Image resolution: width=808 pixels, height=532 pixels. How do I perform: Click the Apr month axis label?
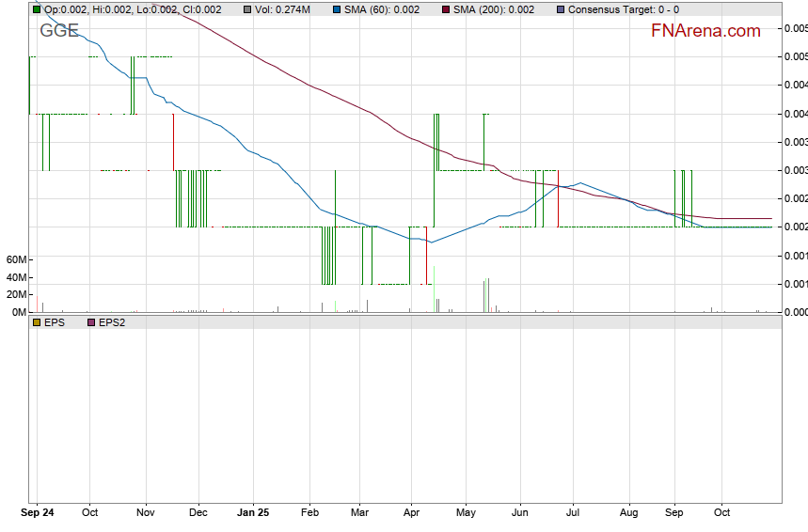(x=411, y=513)
